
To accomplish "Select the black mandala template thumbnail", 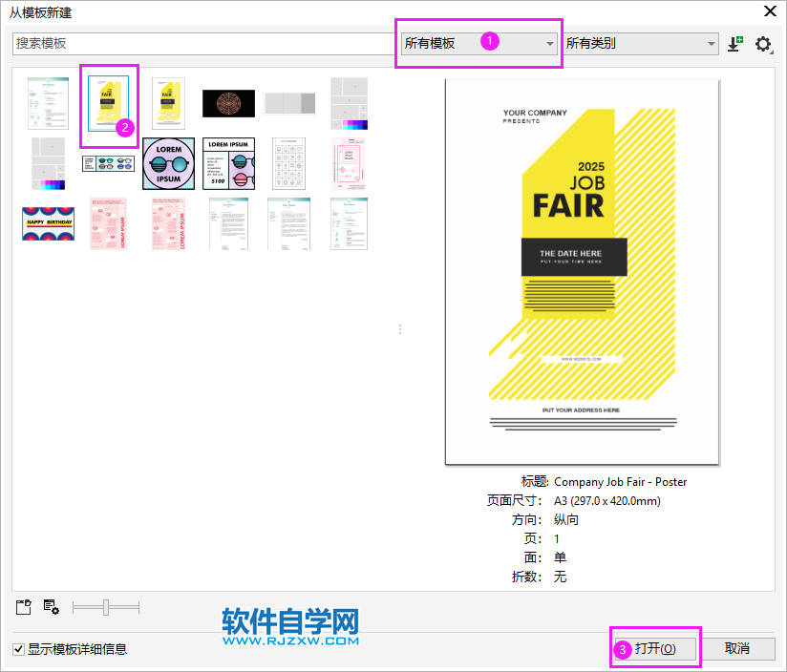I will point(229,102).
